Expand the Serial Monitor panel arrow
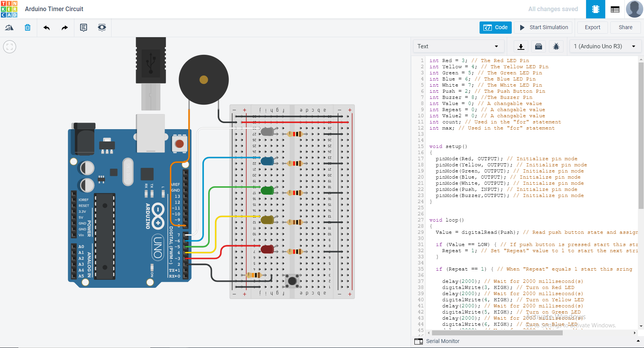This screenshot has width=644, height=348. pos(638,341)
